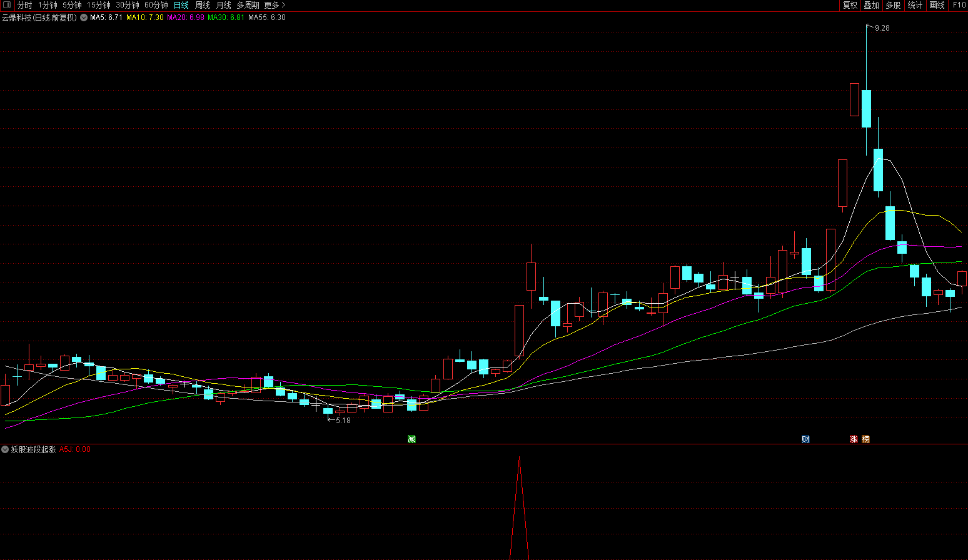This screenshot has width=968, height=560.
Task: Click the green 减 event marker
Action: pos(411,439)
